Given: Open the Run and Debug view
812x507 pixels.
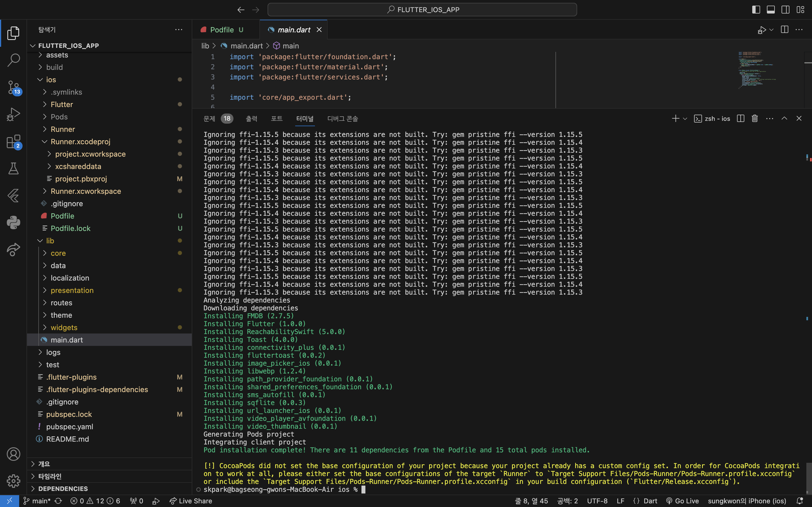Looking at the screenshot, I should 14,114.
